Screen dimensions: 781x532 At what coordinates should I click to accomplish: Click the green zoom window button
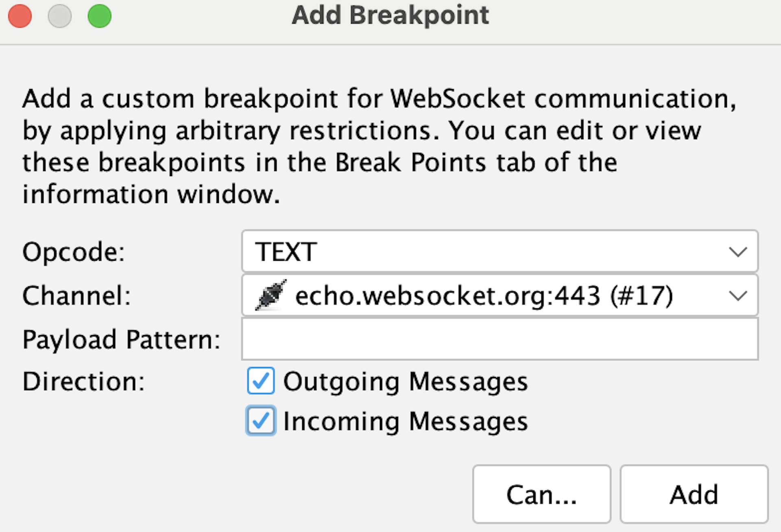click(x=100, y=16)
